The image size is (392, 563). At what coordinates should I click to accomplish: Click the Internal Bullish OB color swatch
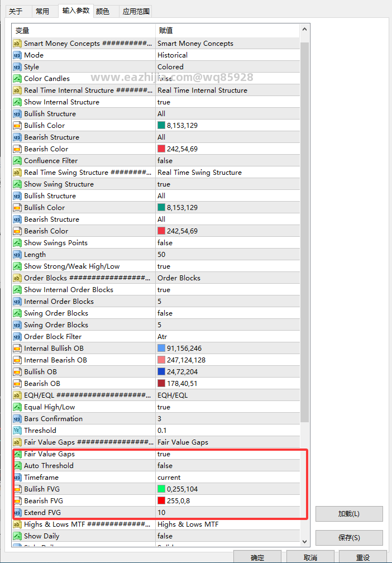[x=161, y=349]
